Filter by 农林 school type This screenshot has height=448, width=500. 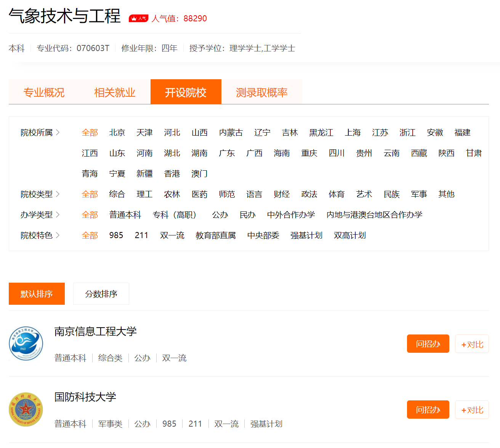coord(172,194)
